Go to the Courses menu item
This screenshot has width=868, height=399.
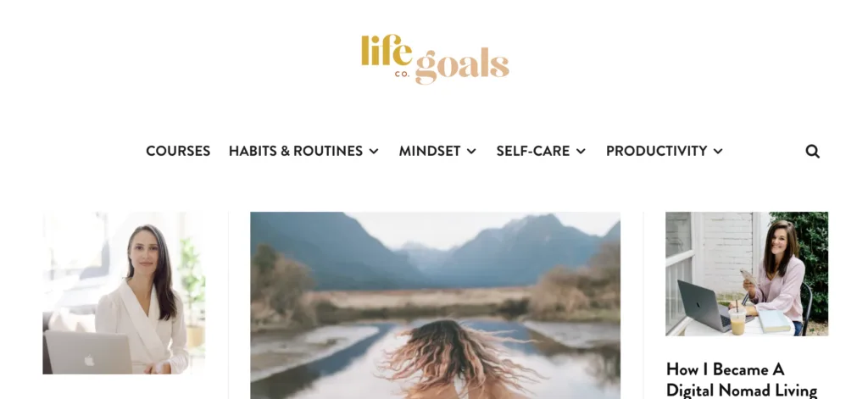click(178, 151)
